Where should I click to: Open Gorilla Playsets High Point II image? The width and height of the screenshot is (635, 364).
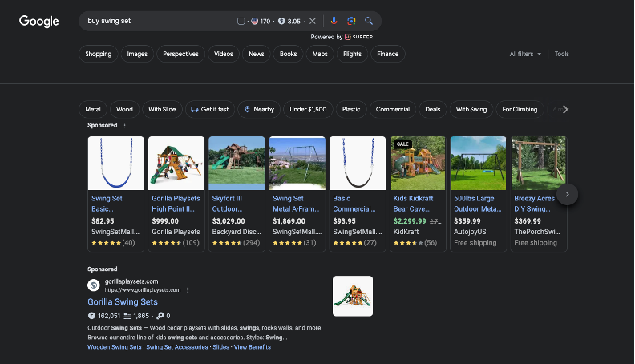pos(176,164)
